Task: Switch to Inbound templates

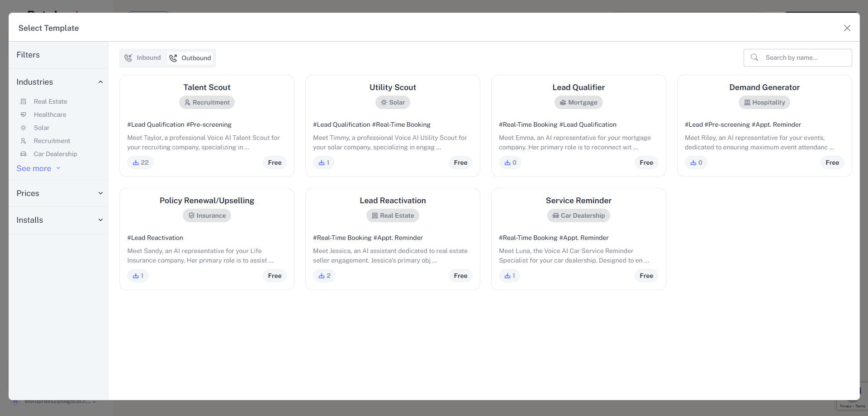Action: click(143, 58)
